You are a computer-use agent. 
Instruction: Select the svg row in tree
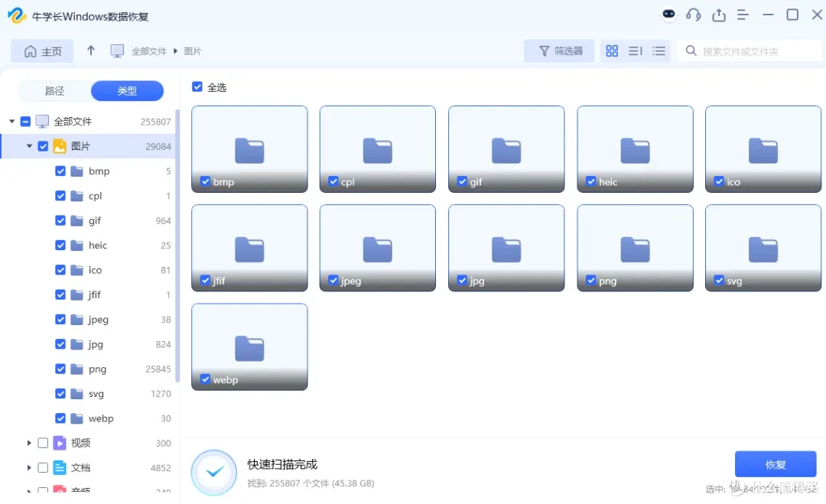[x=88, y=394]
